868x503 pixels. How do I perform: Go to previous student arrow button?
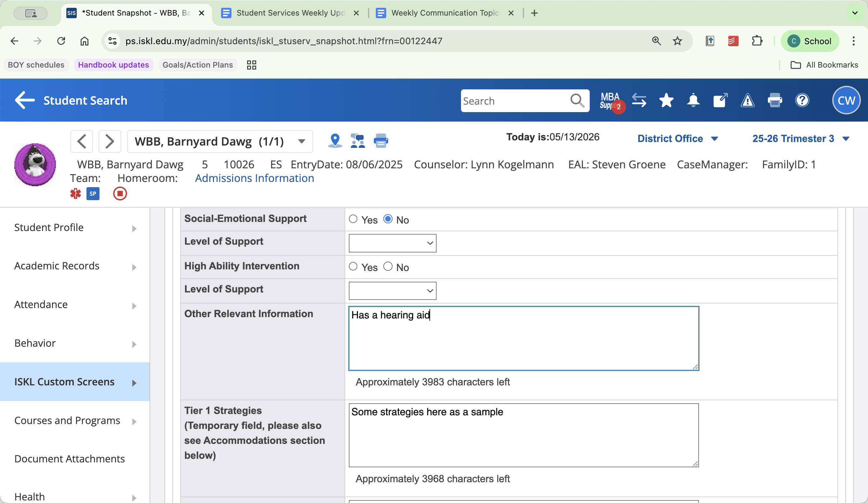tap(82, 141)
